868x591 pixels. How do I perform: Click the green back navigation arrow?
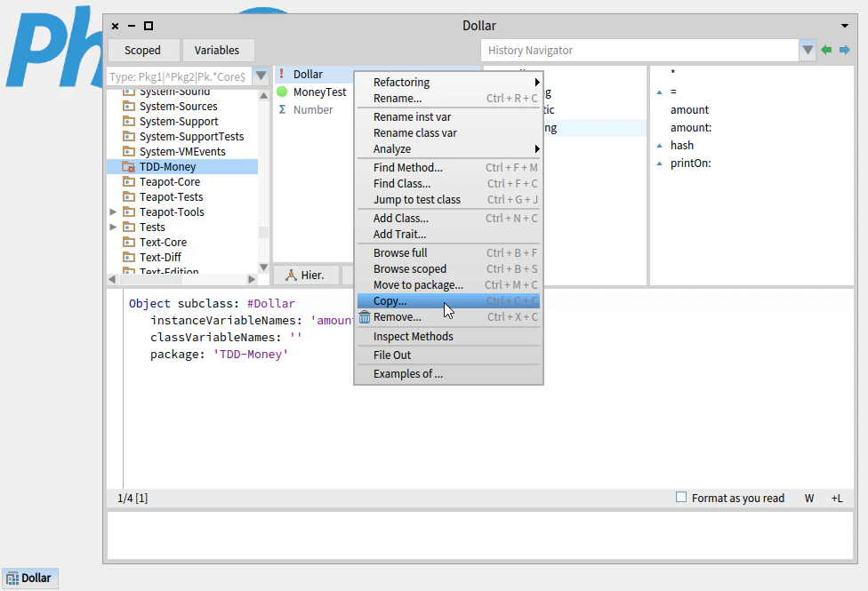pos(826,51)
